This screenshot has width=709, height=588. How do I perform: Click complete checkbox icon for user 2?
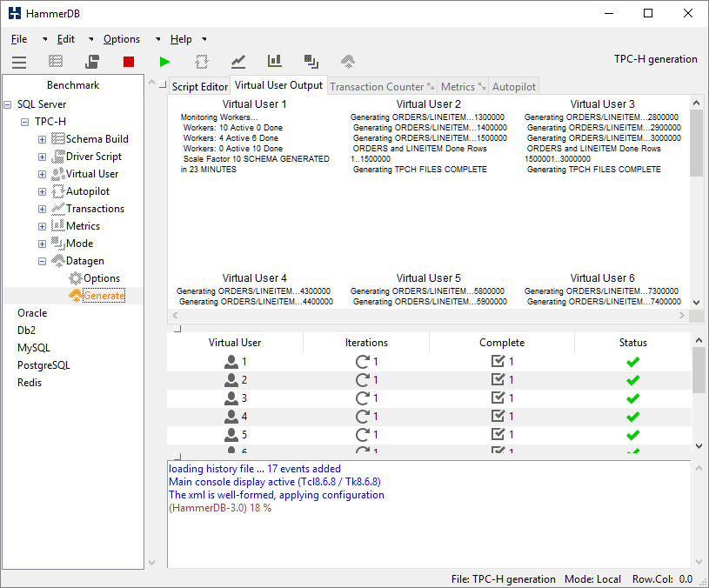498,379
